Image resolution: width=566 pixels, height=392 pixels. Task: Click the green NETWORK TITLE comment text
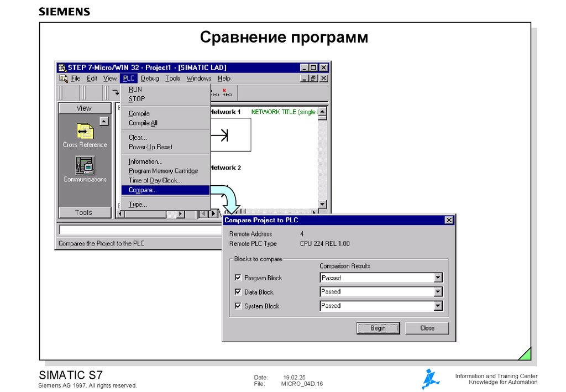coord(285,112)
